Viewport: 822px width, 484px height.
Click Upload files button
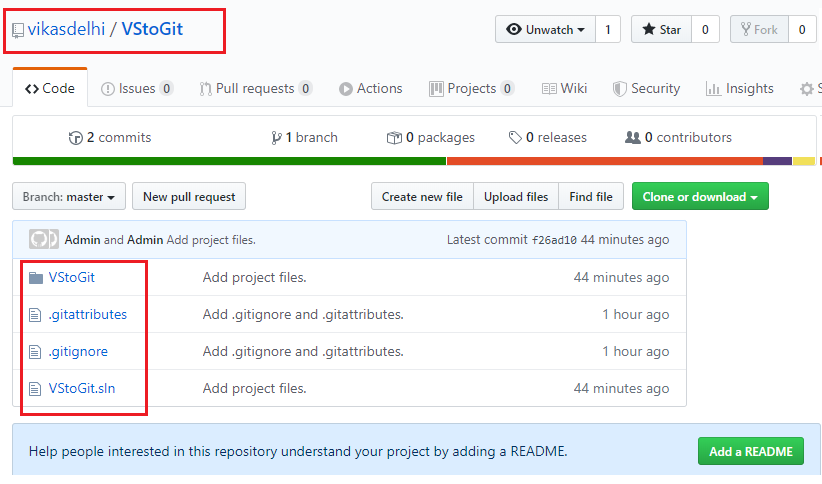click(x=516, y=196)
